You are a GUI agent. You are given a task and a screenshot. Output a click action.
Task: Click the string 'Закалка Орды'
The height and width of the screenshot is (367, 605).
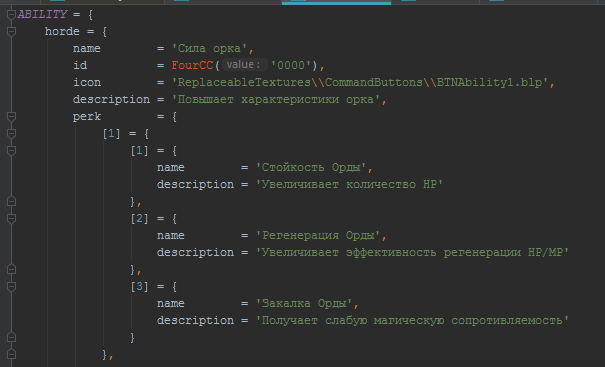304,303
